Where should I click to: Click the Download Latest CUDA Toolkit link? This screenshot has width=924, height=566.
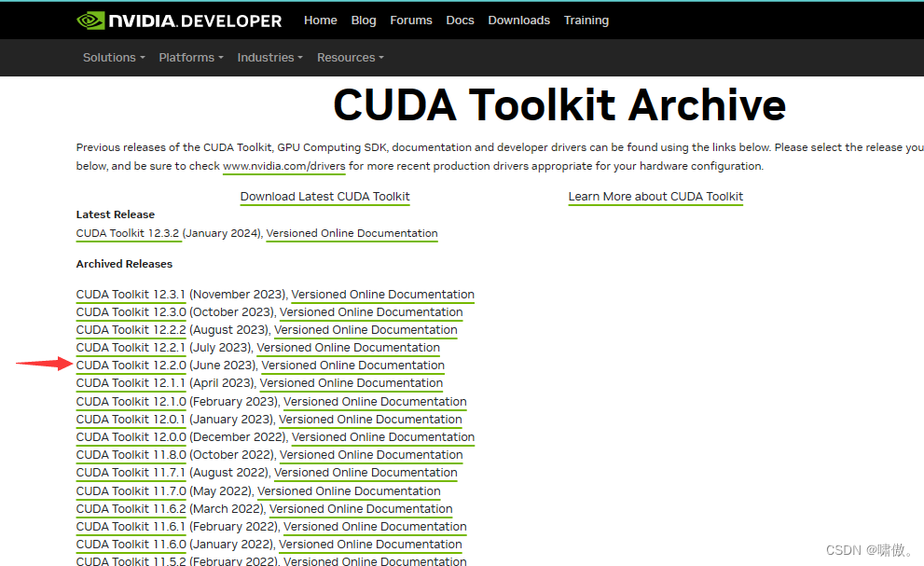click(324, 197)
